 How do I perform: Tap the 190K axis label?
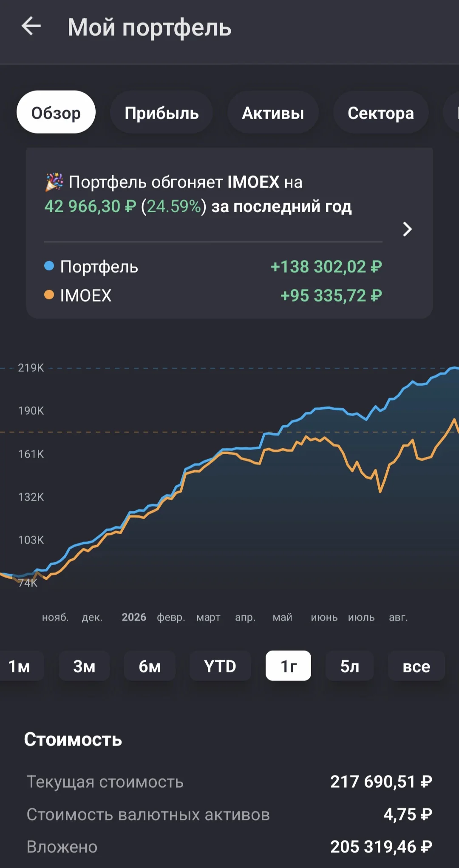[x=31, y=411]
